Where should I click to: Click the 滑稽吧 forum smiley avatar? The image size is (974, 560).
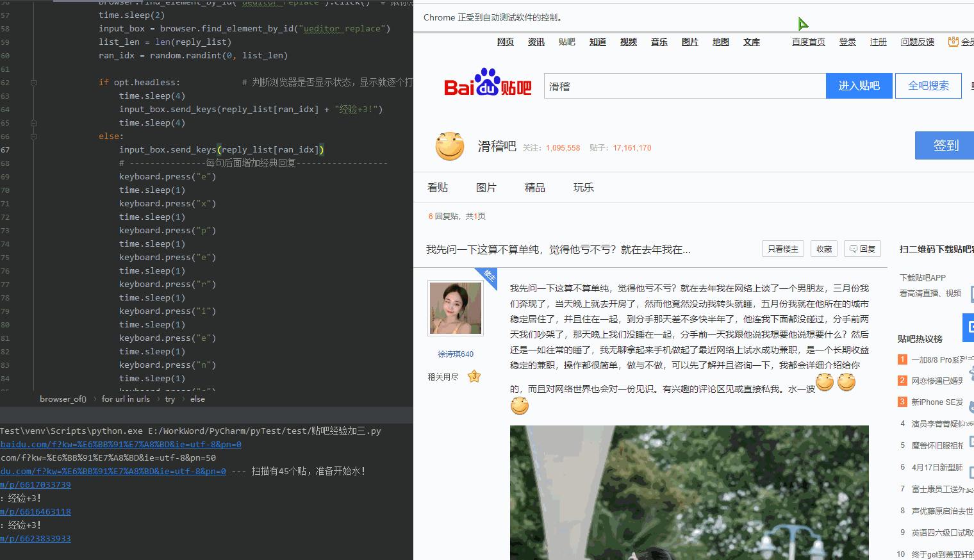pyautogui.click(x=450, y=146)
